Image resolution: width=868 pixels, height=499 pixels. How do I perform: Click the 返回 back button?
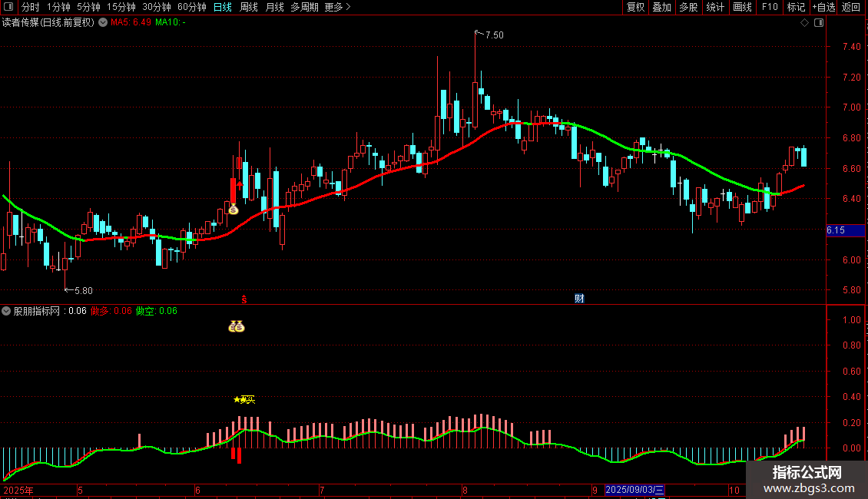[x=851, y=7]
